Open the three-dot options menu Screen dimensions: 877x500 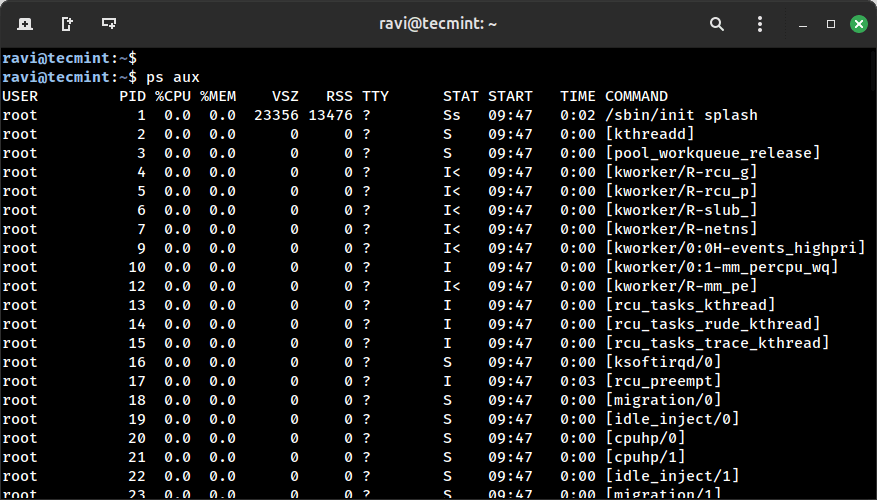coord(760,23)
